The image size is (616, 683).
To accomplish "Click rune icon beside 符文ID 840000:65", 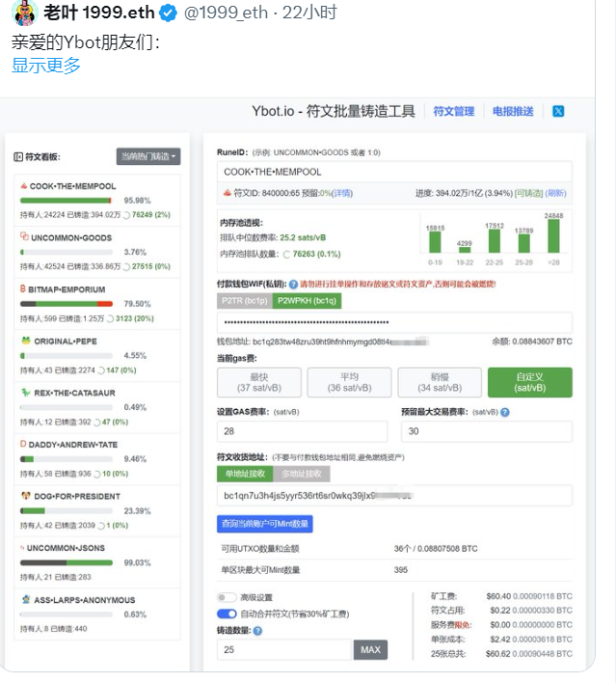I will point(228,193).
